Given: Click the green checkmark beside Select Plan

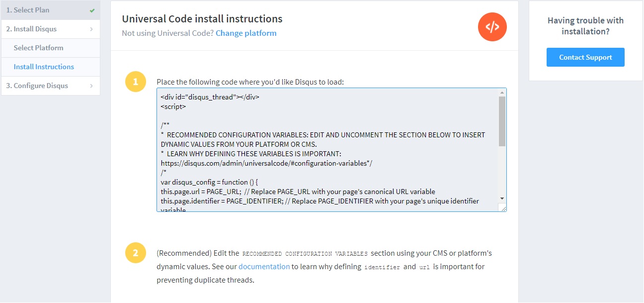Looking at the screenshot, I should pyautogui.click(x=91, y=9).
